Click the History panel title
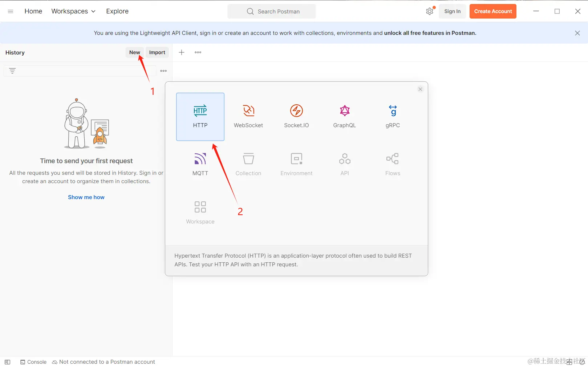Screen dimensions: 588x367 point(15,52)
